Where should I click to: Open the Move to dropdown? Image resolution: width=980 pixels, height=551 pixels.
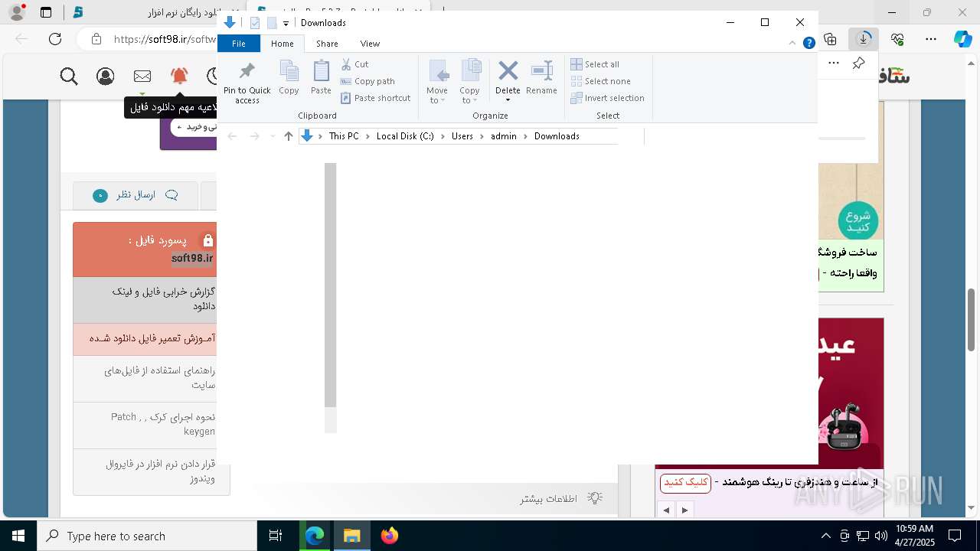(x=437, y=82)
